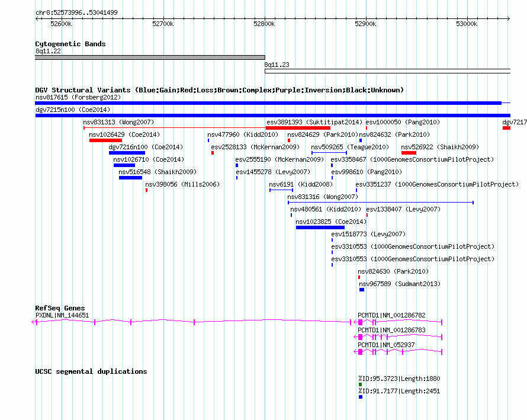Open gene PXDNL|NM_144651 label

point(62,315)
